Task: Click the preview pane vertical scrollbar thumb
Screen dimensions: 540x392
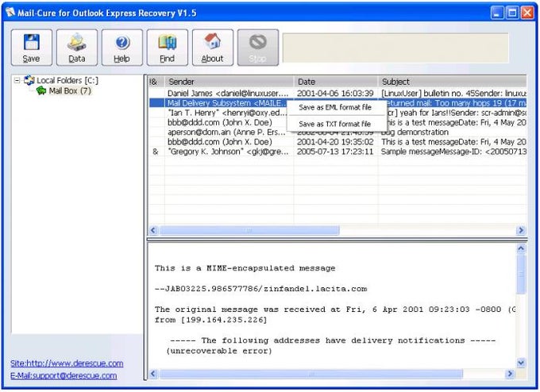Action: point(521,275)
